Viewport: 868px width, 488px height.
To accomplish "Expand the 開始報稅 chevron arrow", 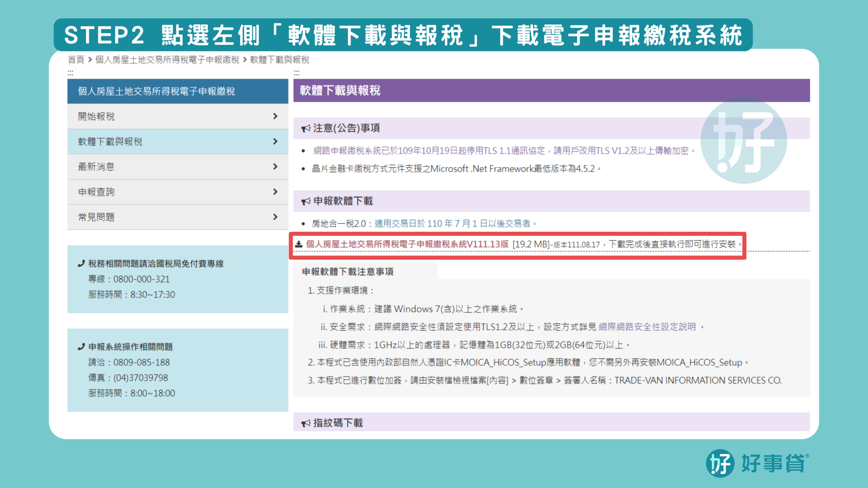I will [275, 116].
